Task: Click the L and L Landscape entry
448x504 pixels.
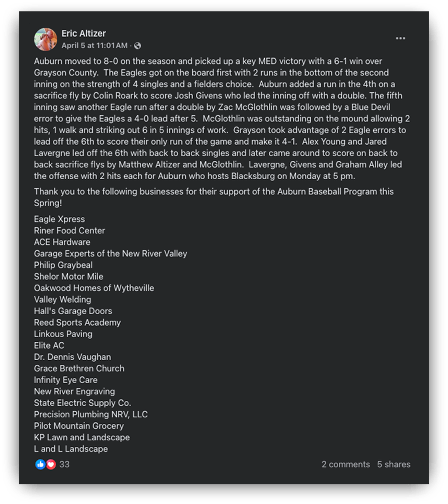Action: [x=71, y=448]
